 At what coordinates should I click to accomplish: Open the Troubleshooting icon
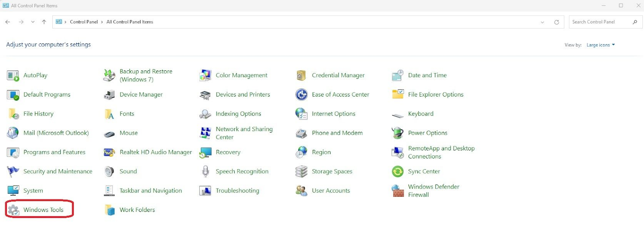point(205,191)
